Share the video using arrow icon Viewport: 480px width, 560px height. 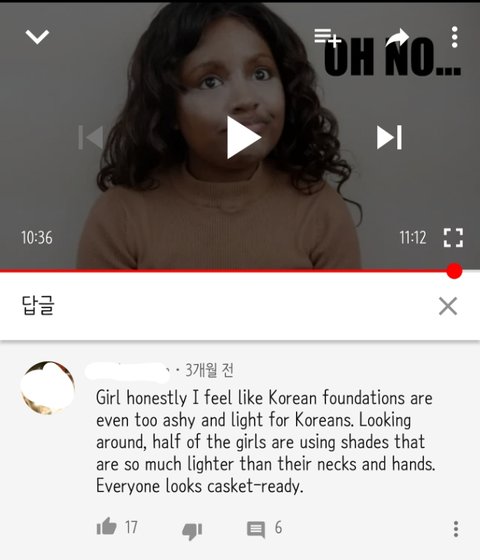(397, 37)
